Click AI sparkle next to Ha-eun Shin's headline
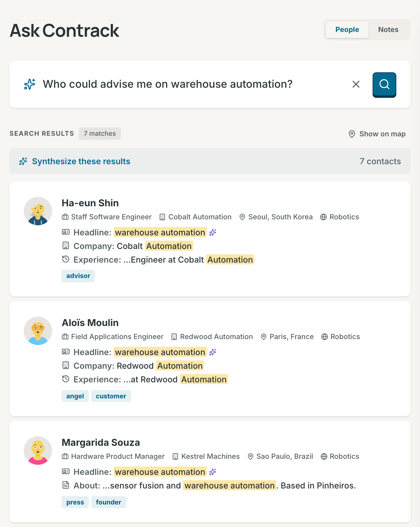Viewport: 420px width, 527px height. [213, 232]
